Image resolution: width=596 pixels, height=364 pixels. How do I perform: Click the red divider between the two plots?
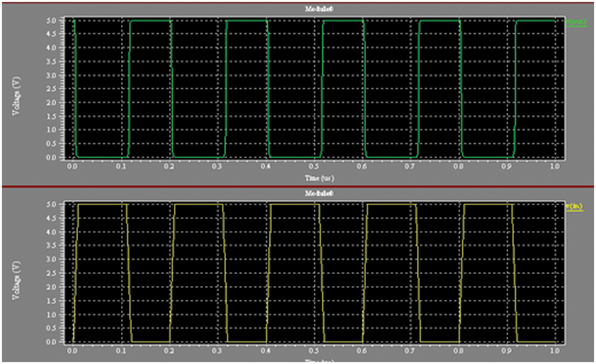(298, 187)
